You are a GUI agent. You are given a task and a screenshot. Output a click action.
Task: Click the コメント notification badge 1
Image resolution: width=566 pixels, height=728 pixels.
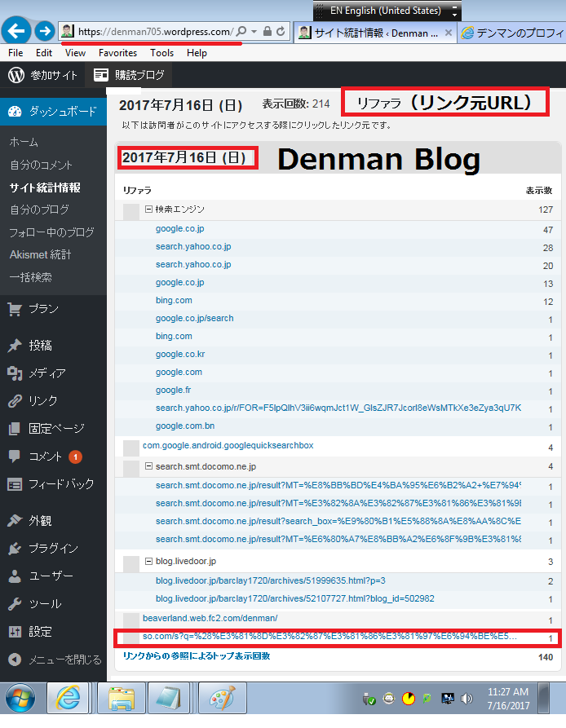[x=75, y=457]
